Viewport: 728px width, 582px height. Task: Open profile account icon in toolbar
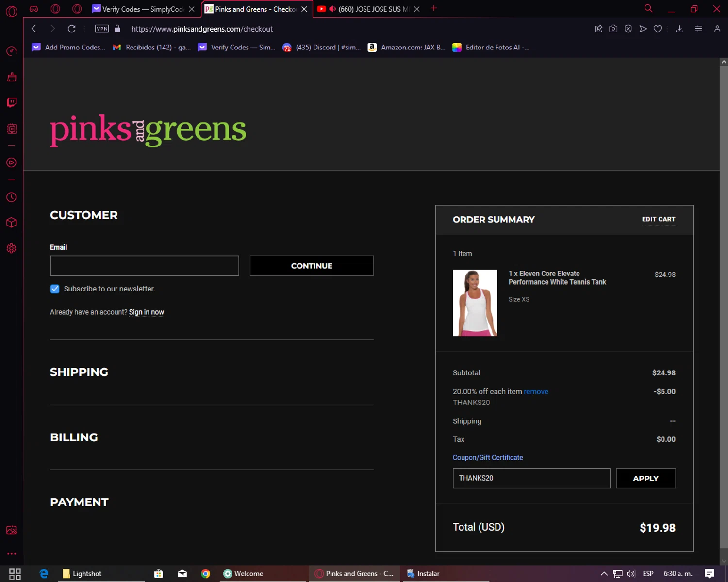click(717, 29)
